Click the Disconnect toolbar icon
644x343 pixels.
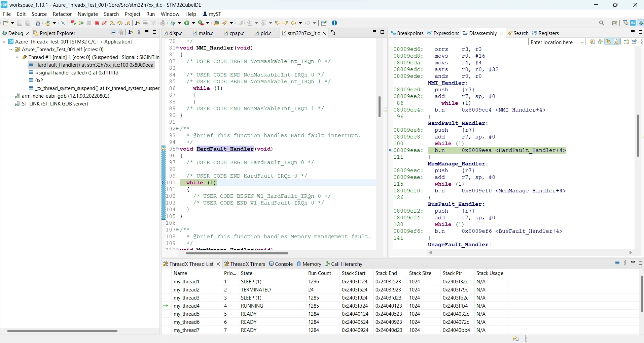tap(104, 23)
